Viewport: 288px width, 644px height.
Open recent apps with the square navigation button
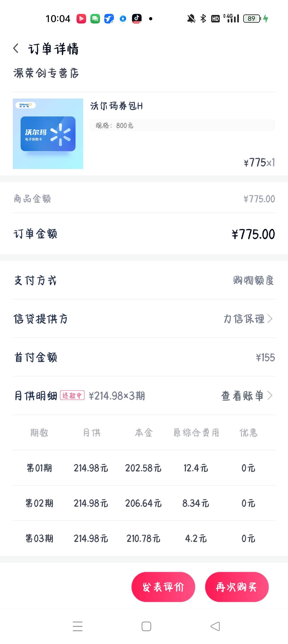click(x=146, y=626)
